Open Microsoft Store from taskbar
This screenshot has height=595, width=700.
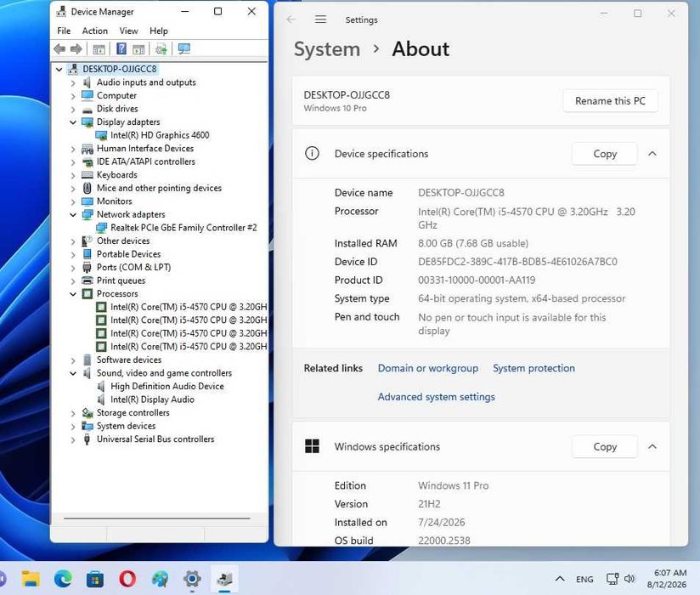[x=95, y=579]
